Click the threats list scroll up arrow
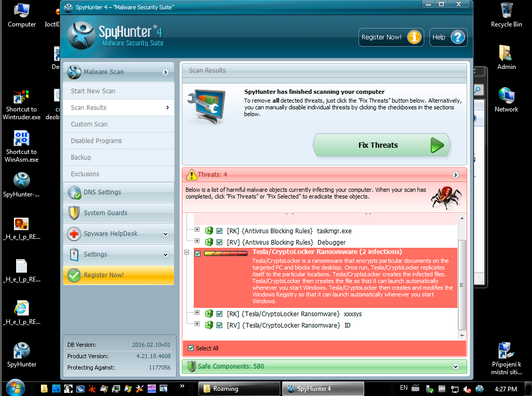The height and width of the screenshot is (396, 532). click(462, 218)
